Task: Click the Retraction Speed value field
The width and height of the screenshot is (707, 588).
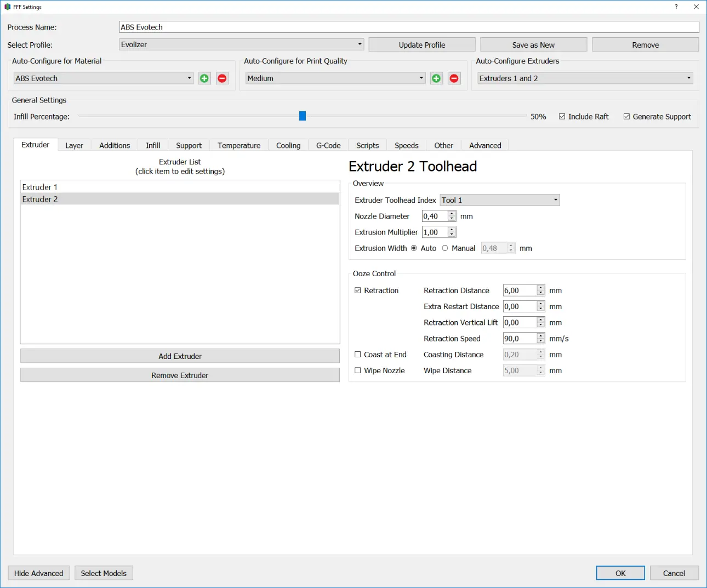Action: coord(520,339)
